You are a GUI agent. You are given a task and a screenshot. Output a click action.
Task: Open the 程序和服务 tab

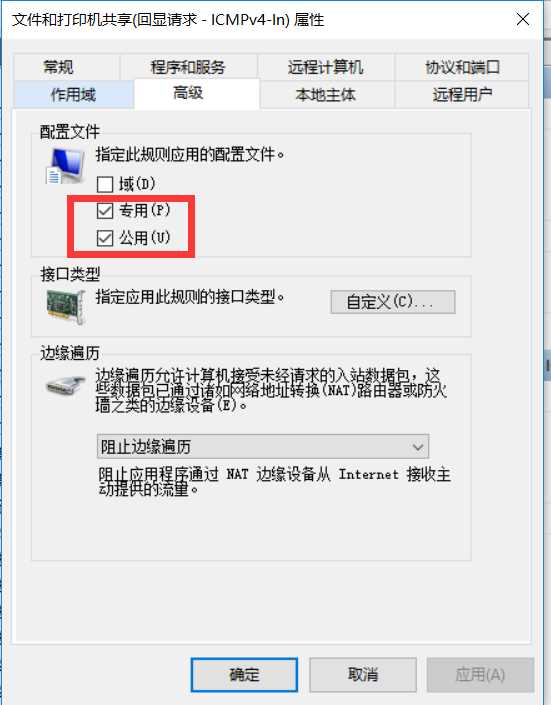tap(188, 67)
